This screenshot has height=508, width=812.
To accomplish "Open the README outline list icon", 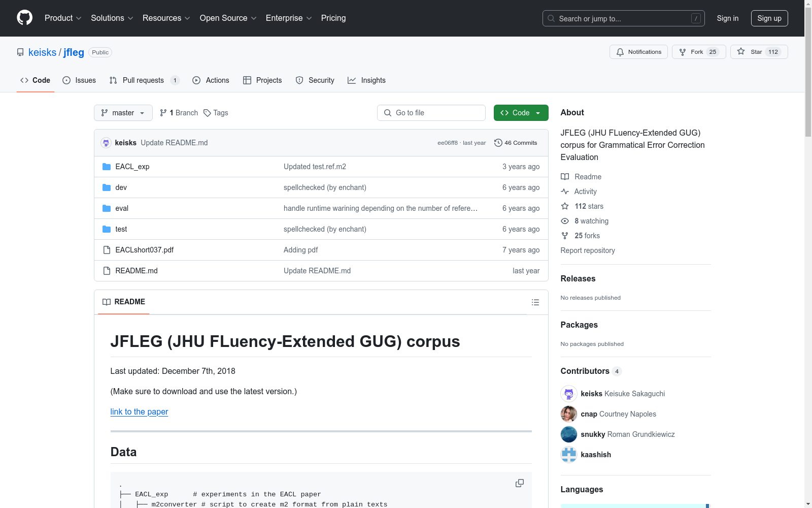I will click(535, 302).
